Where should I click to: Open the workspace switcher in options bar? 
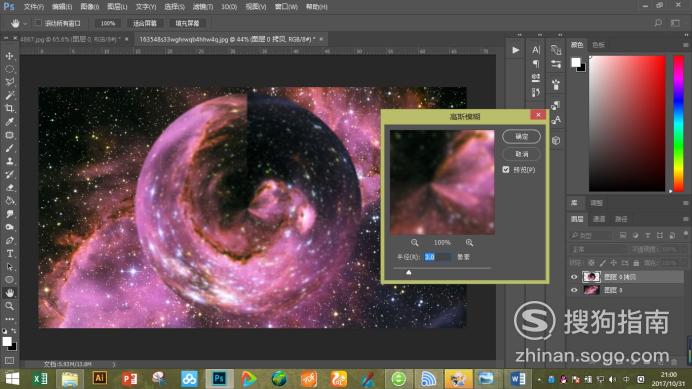(x=676, y=23)
